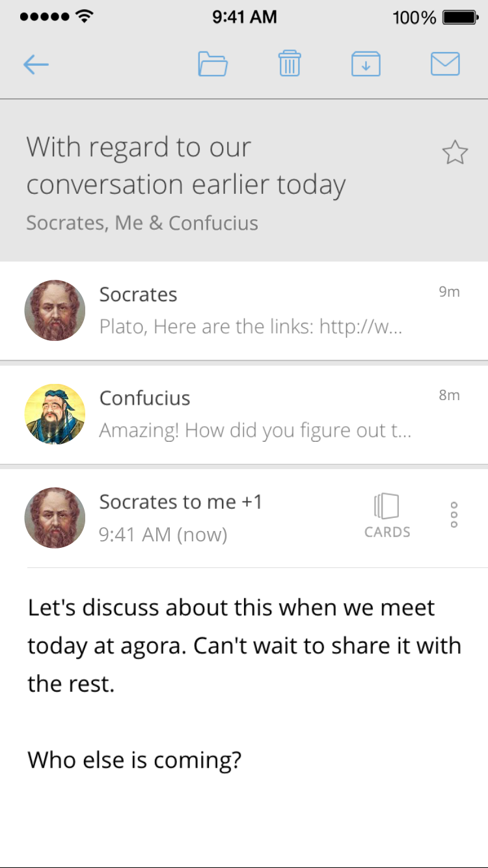Tap the participants list "Socrates, Me & Confucius"

pyautogui.click(x=142, y=223)
